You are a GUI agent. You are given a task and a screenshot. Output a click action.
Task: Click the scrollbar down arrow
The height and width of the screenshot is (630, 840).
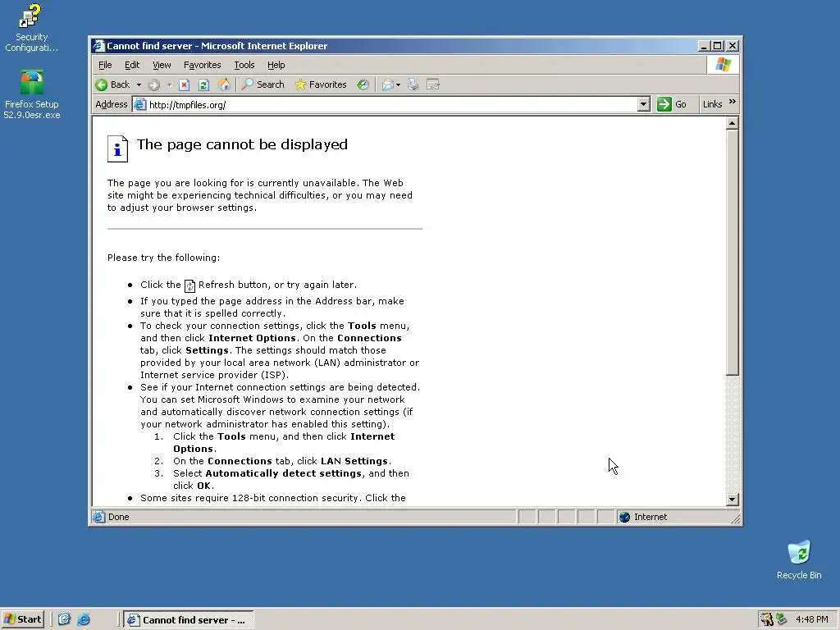(733, 500)
